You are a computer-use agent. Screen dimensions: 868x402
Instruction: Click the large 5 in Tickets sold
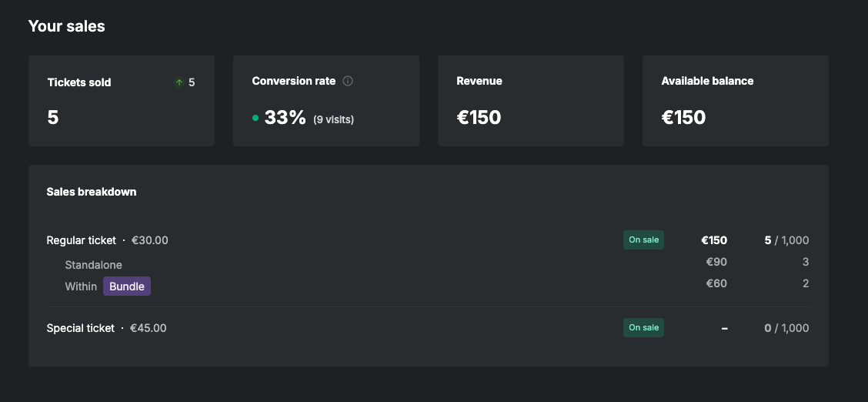click(53, 117)
